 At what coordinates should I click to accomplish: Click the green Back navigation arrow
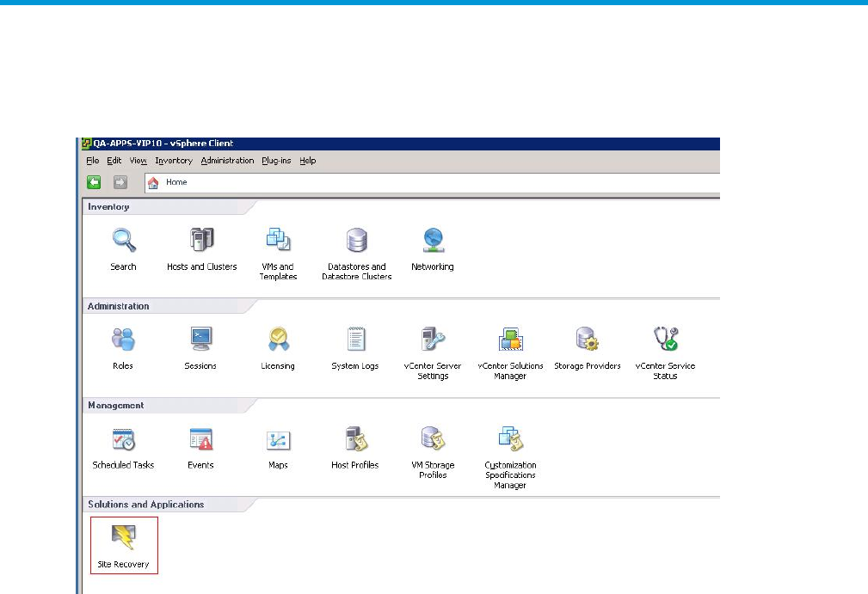pos(94,182)
